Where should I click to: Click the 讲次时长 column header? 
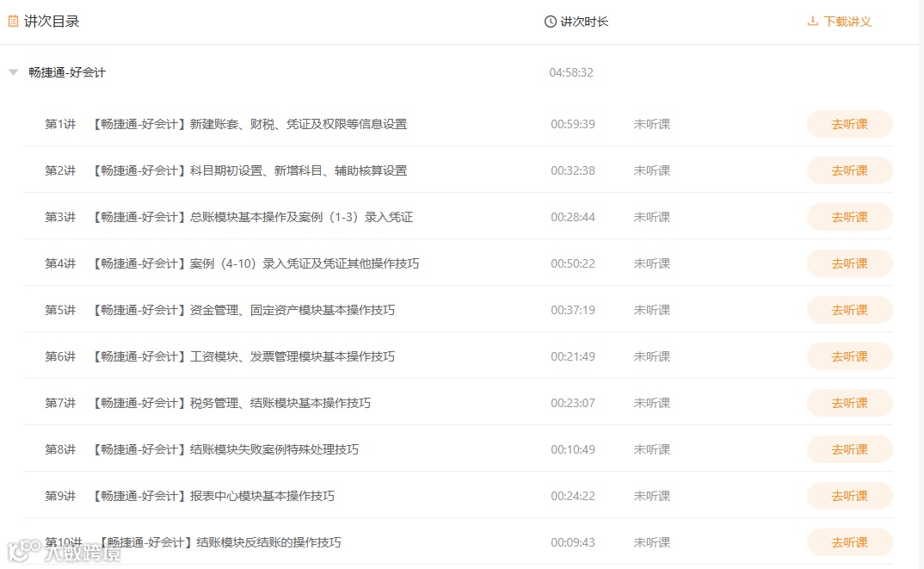[584, 22]
